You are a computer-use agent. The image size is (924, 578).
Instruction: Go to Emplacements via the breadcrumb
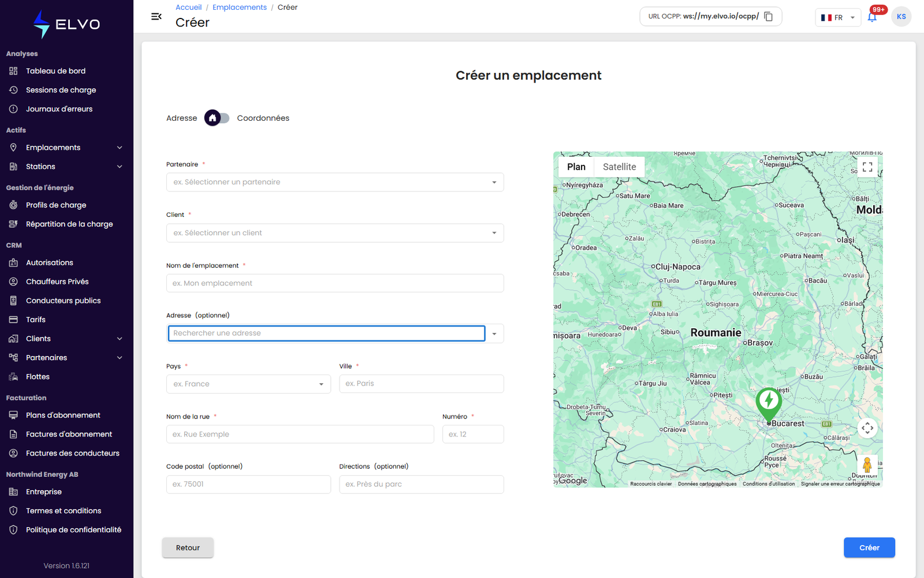240,8
